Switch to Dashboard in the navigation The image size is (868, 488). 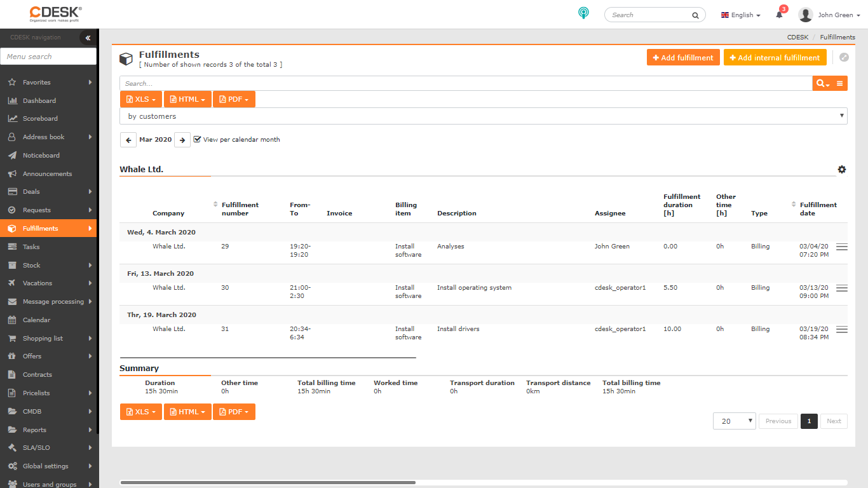pyautogui.click(x=38, y=100)
